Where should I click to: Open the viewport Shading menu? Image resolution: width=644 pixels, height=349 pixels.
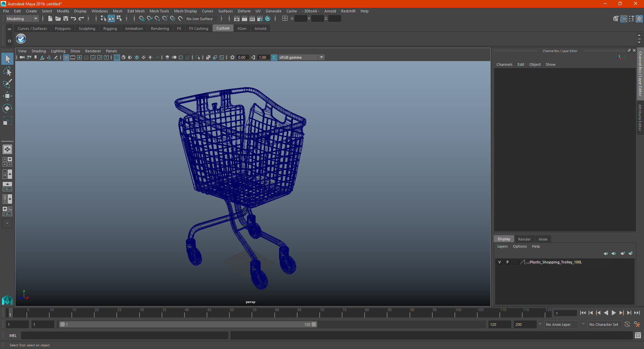click(39, 51)
